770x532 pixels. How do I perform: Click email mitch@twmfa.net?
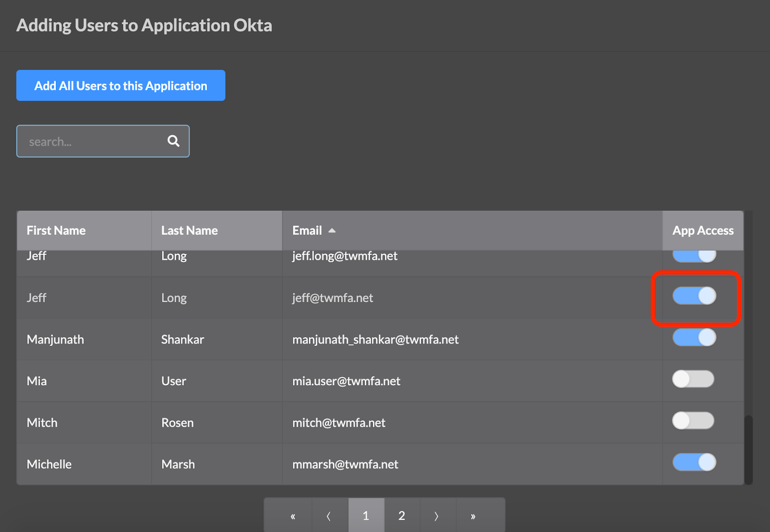pyautogui.click(x=339, y=423)
